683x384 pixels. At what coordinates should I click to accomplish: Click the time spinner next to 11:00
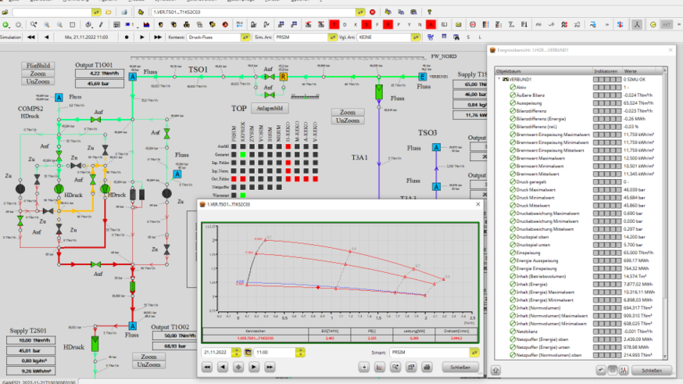pyautogui.click(x=300, y=352)
